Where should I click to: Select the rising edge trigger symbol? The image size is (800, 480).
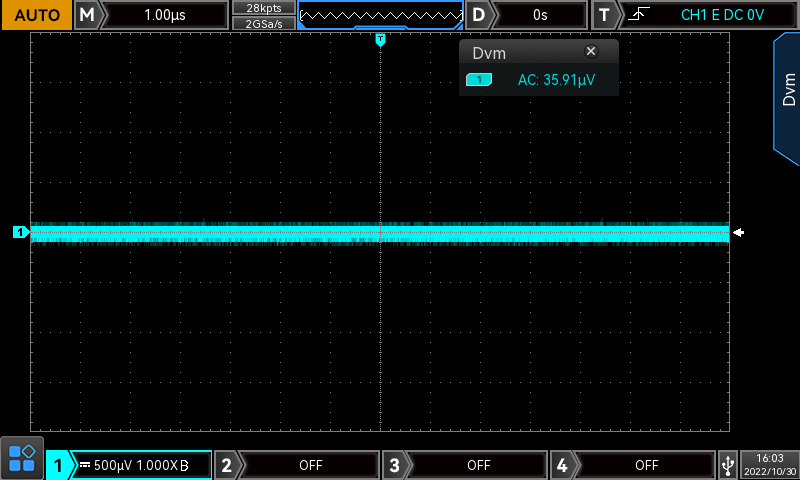(636, 15)
